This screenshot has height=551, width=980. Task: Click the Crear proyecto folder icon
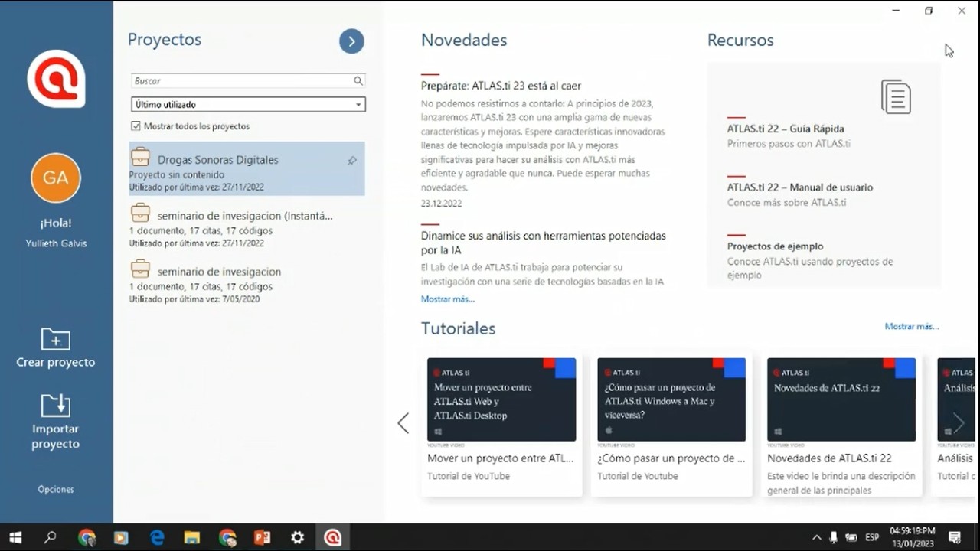[x=55, y=338]
